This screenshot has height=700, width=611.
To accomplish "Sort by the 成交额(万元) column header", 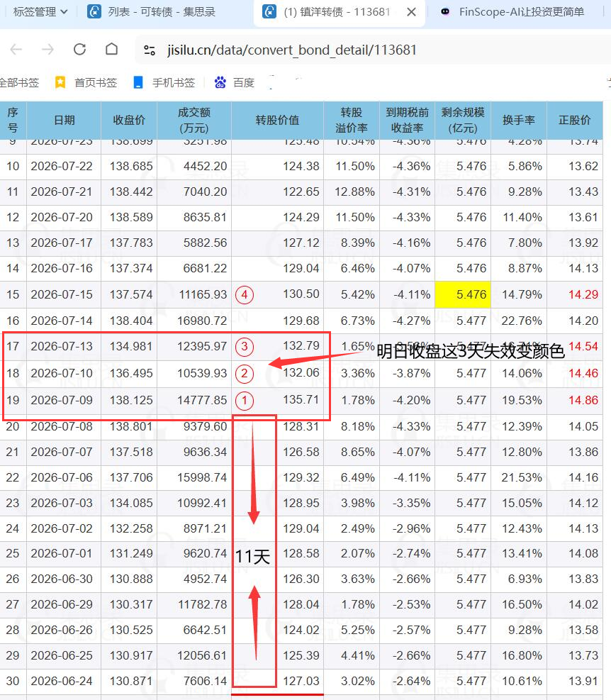I will (x=194, y=120).
